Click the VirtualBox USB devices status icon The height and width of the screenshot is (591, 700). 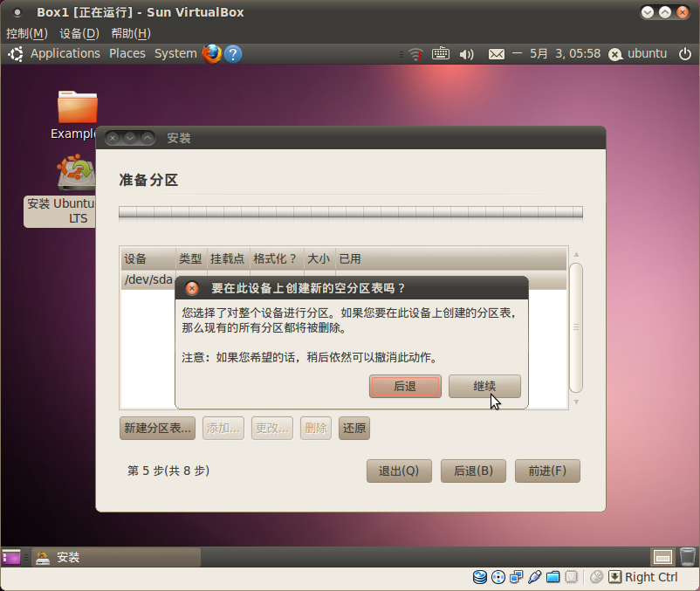click(x=535, y=577)
